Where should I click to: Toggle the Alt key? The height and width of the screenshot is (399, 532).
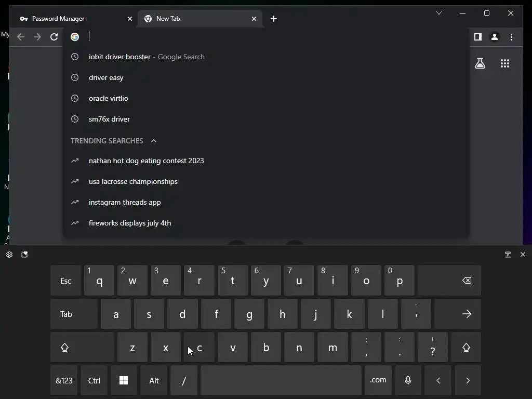point(154,380)
